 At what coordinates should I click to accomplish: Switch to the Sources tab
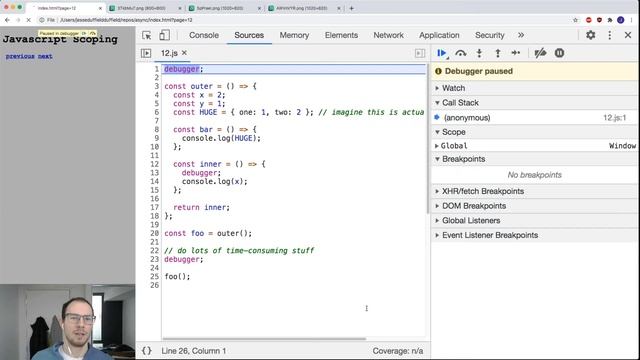click(x=249, y=35)
